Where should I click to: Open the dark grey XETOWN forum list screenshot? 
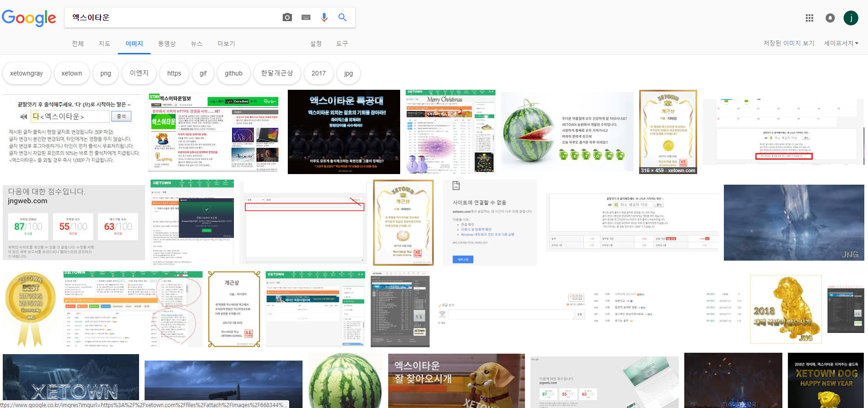tap(400, 309)
